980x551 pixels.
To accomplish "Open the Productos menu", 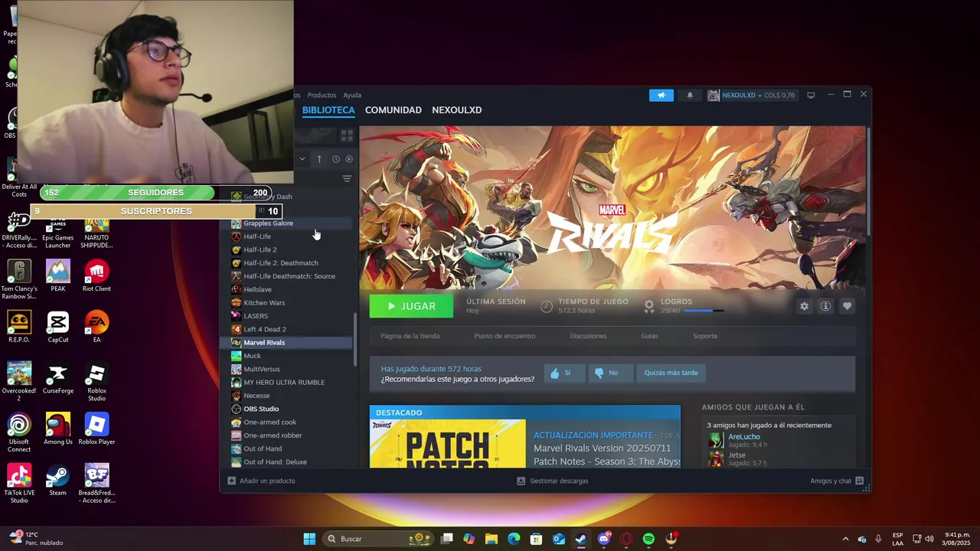I will [322, 95].
